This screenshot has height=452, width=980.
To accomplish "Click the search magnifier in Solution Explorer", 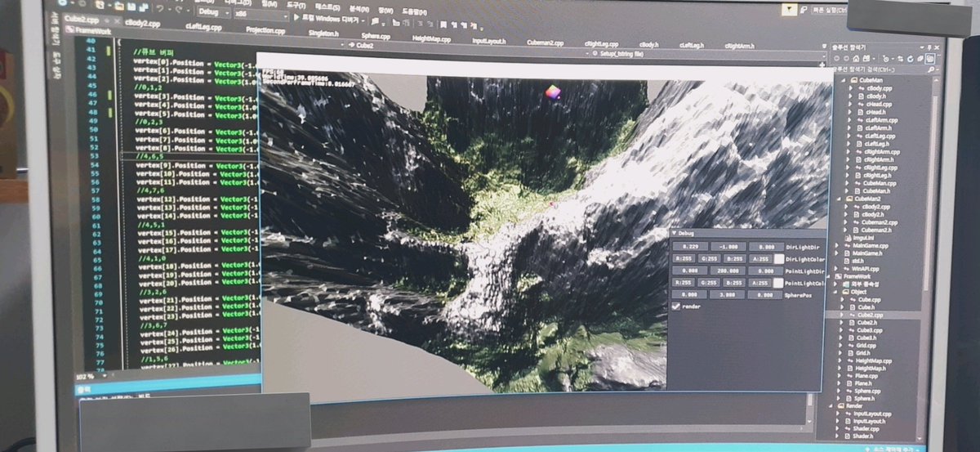I will click(930, 70).
